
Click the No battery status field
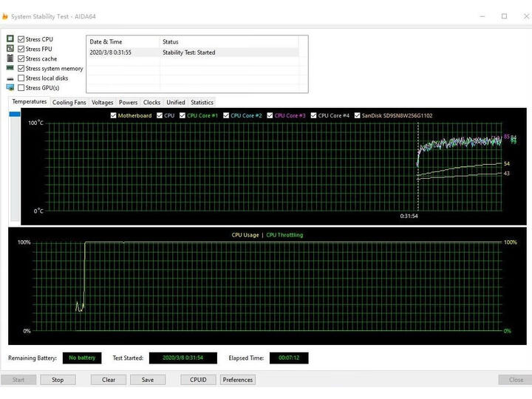(82, 358)
